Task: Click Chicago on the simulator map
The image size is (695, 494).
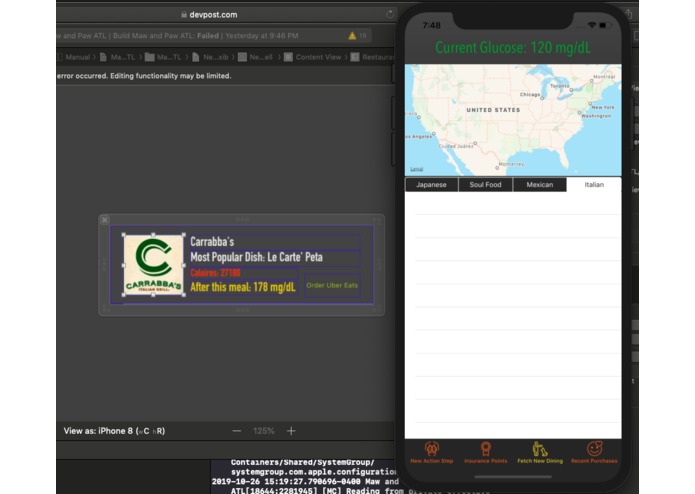Action: tap(530, 94)
